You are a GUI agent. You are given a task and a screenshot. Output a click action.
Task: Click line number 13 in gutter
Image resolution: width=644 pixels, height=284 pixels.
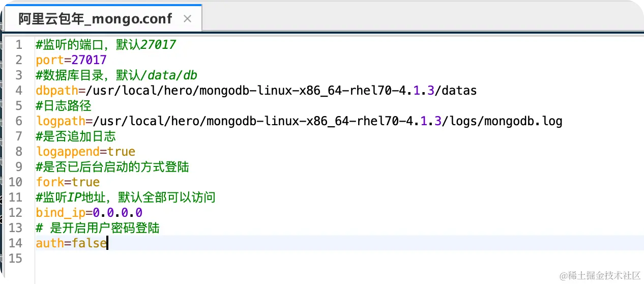(15, 228)
